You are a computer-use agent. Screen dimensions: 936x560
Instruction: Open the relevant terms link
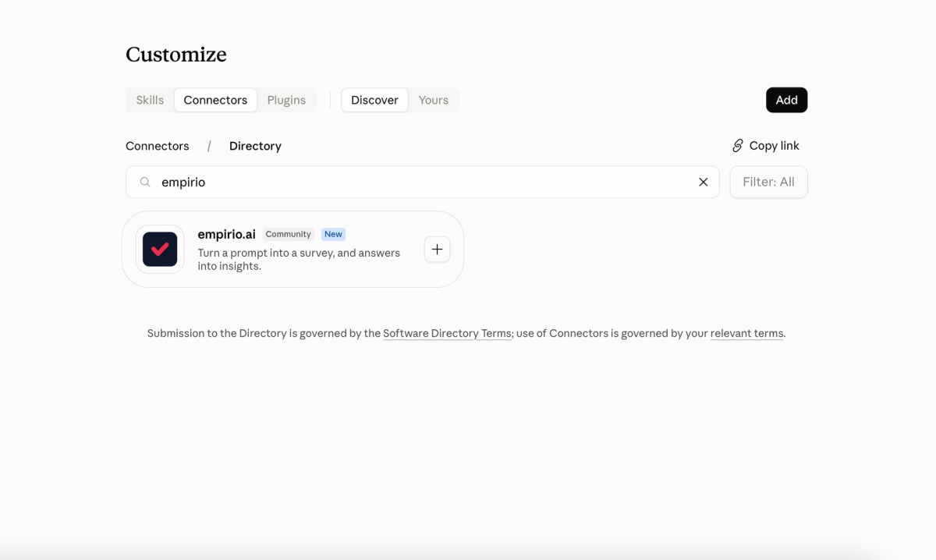[x=746, y=333]
